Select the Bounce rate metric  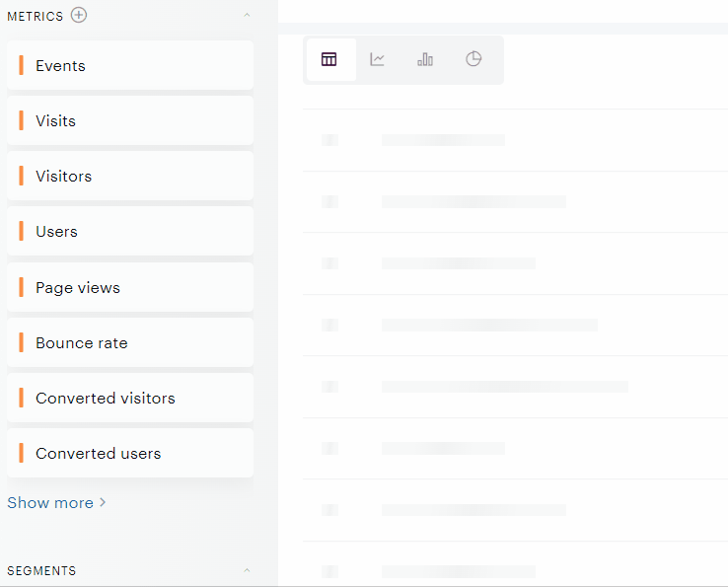point(130,343)
